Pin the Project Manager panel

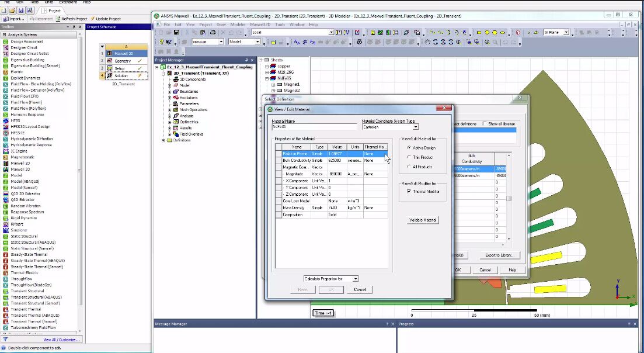(246, 60)
